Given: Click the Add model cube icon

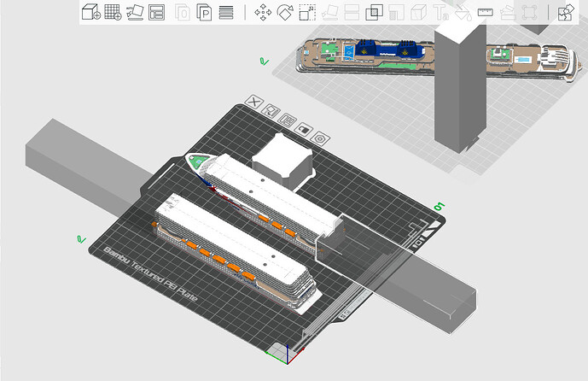Looking at the screenshot, I should pos(91,12).
